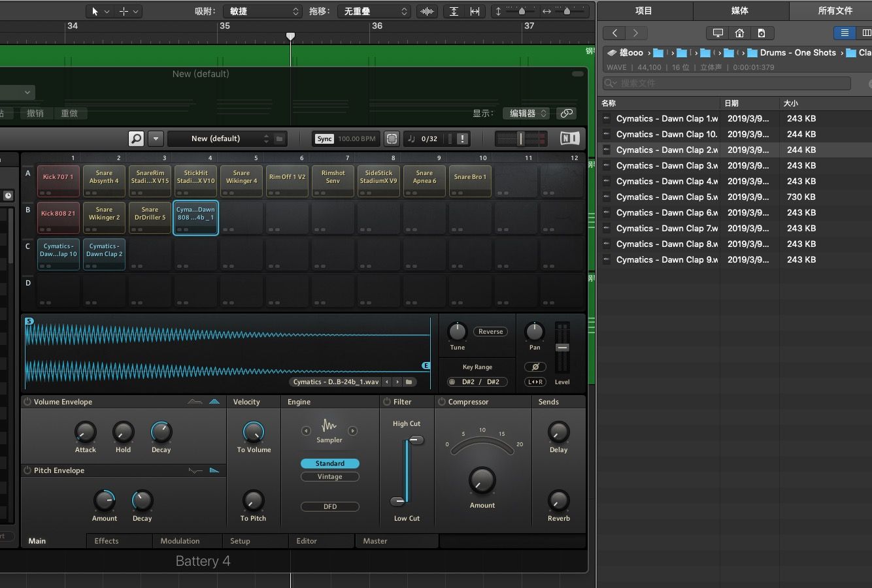Load next sample with the waveform right arrow

pyautogui.click(x=397, y=382)
